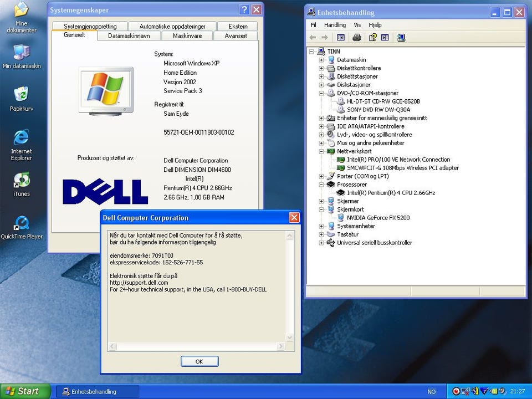532x399 pixels.
Task: Select the NVIDIA GeForce FX 5200 device
Action: point(378,218)
